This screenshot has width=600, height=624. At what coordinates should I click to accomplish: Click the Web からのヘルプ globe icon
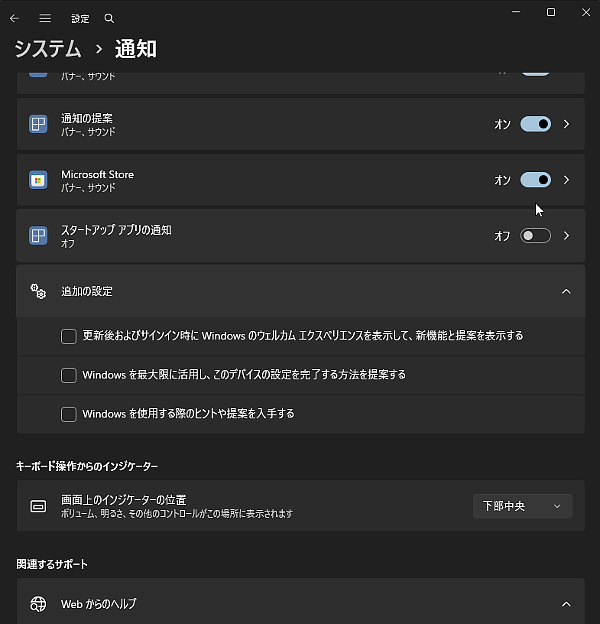[38, 604]
